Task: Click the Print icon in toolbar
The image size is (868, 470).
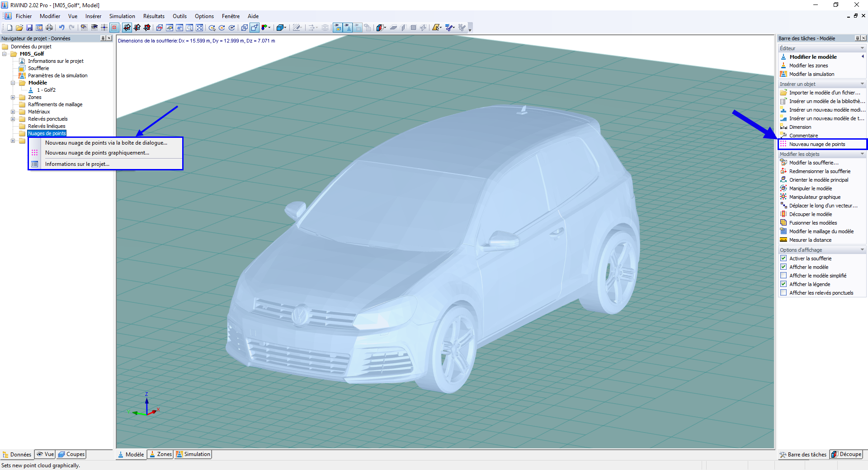Action: tap(49, 28)
